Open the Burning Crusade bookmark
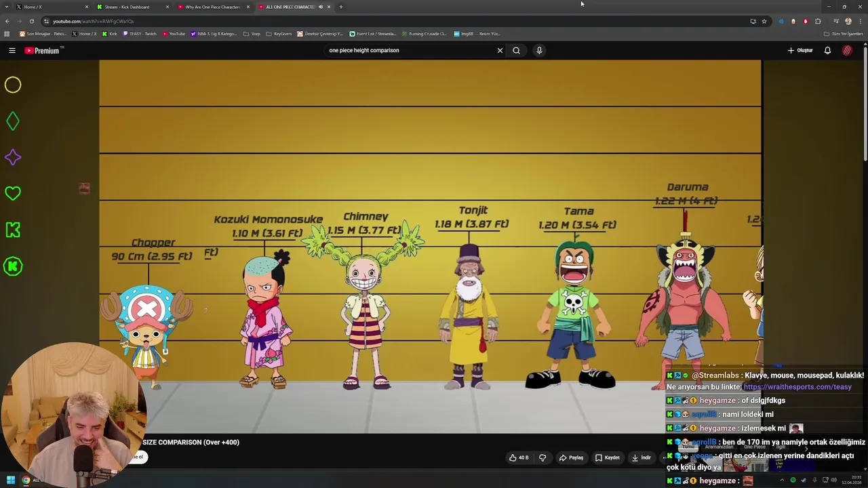Viewport: 868px width, 488px height. (x=424, y=33)
